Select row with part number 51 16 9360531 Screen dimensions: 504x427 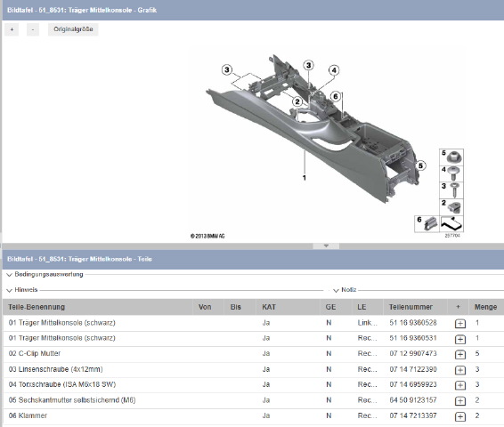pyautogui.click(x=253, y=338)
